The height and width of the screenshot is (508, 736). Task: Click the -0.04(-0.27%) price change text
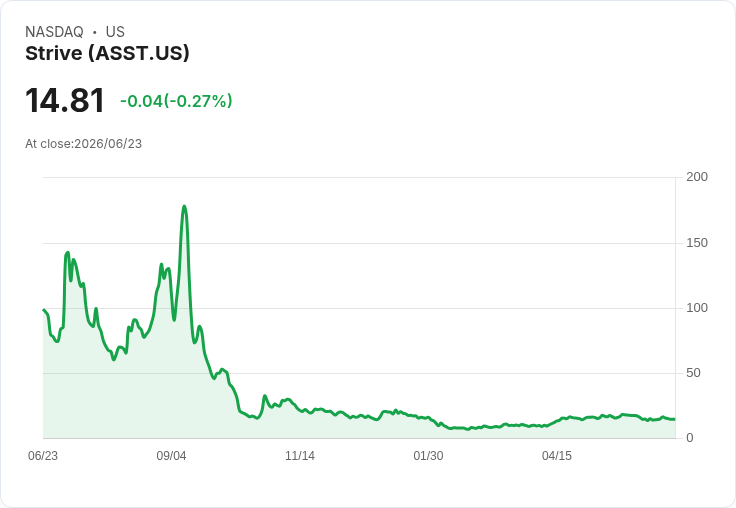pyautogui.click(x=176, y=101)
